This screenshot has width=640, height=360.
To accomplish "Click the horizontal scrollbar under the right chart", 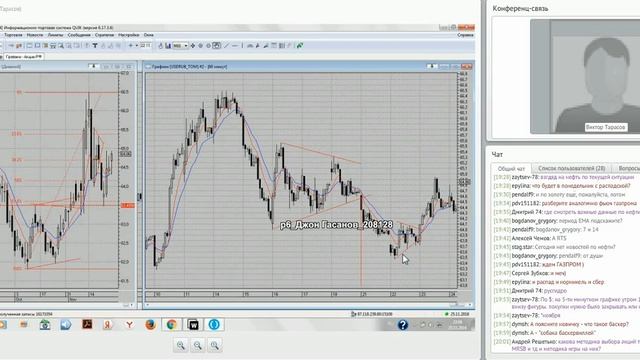I will [x=308, y=305].
